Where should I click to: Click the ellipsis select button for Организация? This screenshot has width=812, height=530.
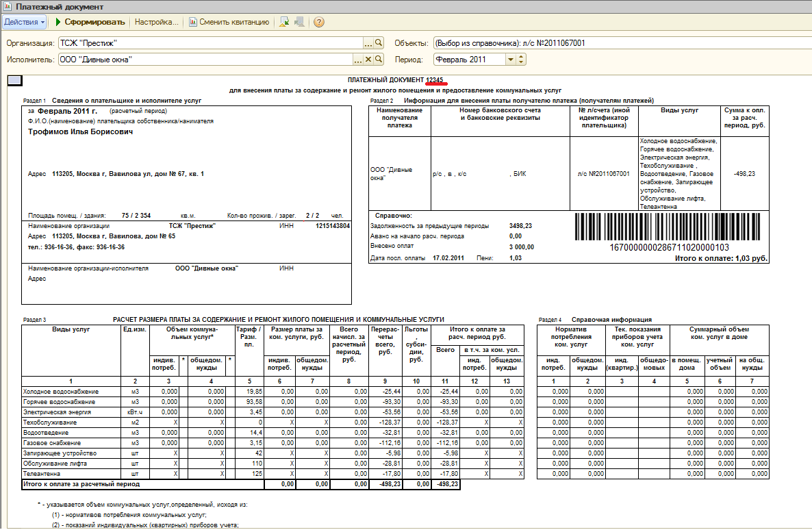[368, 43]
